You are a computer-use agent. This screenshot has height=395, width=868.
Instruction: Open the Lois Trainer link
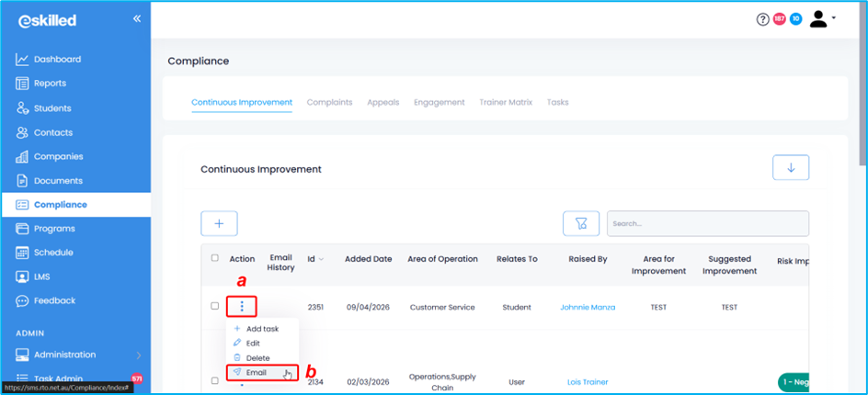(x=588, y=382)
